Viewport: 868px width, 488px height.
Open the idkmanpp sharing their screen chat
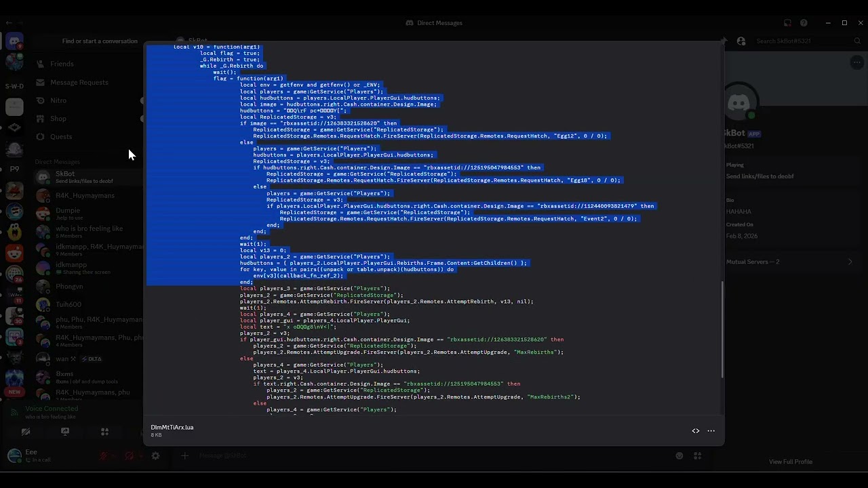click(88, 268)
